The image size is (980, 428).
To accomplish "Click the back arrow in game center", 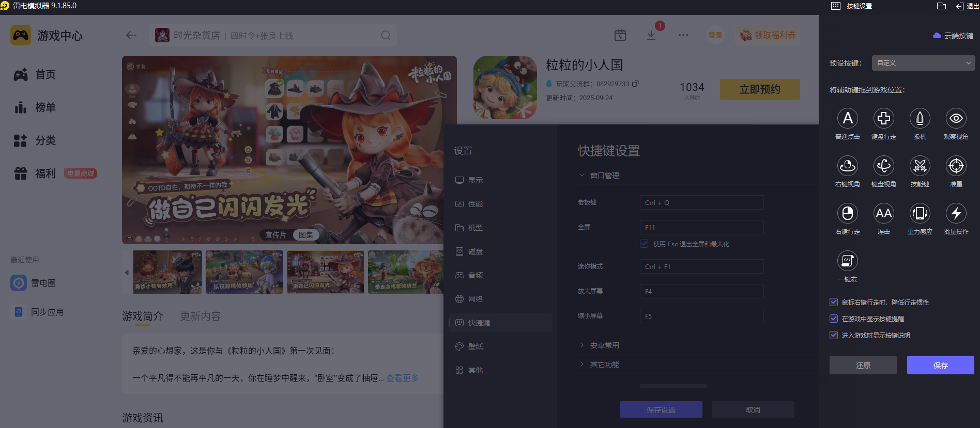I will tap(131, 35).
